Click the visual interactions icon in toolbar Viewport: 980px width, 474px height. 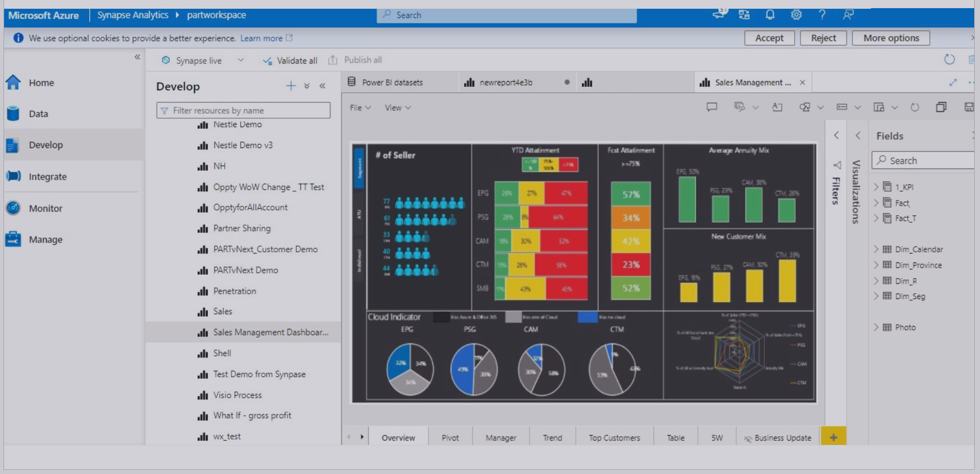click(879, 107)
